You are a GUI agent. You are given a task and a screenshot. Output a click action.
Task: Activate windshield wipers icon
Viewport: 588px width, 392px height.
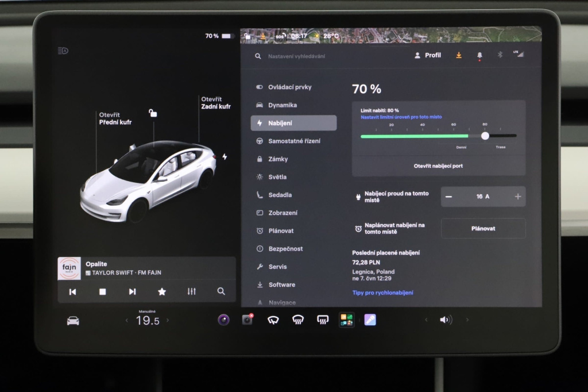tap(273, 320)
